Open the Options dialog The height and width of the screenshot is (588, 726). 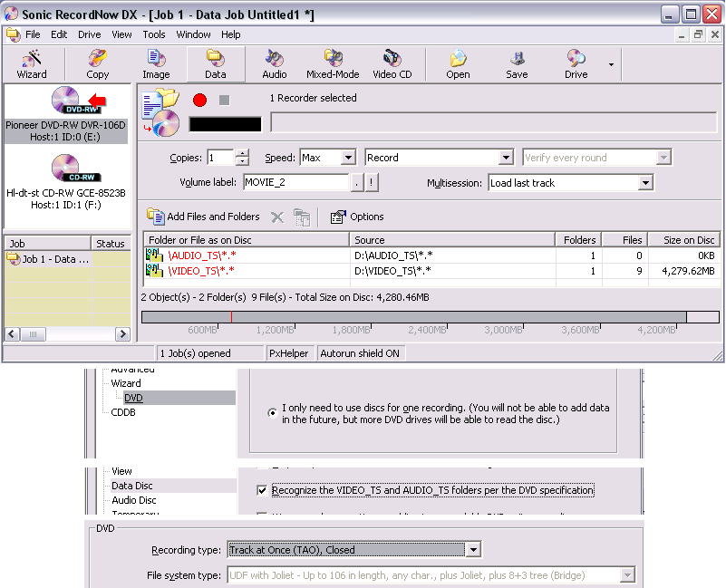(357, 217)
